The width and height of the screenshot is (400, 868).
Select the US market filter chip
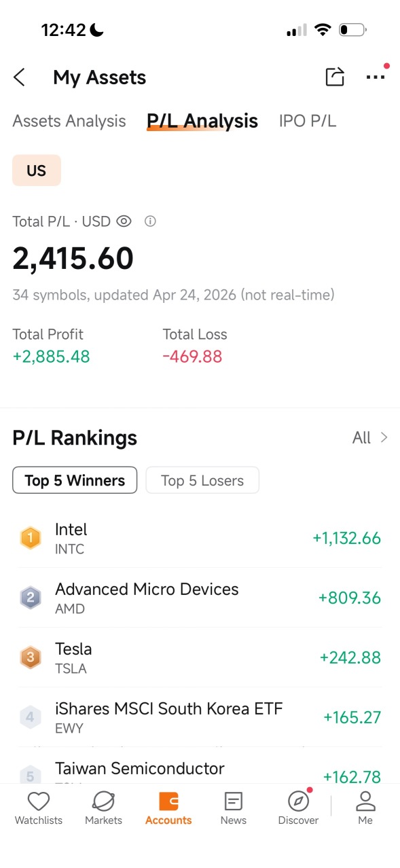click(x=37, y=170)
